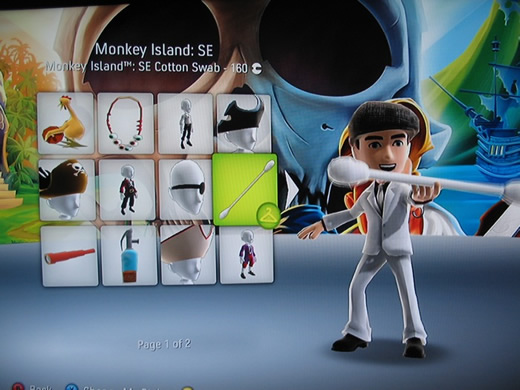This screenshot has height=390, width=520.
Task: Click the Page 1 of 2 indicator
Action: [164, 344]
